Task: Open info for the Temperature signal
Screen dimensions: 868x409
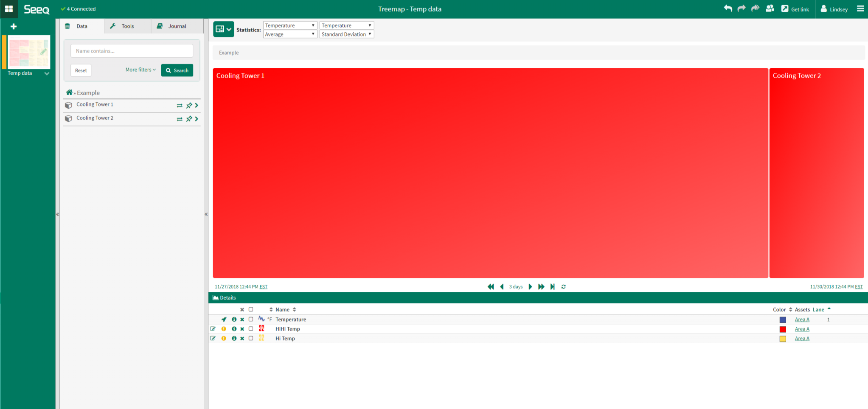Action: [x=234, y=319]
